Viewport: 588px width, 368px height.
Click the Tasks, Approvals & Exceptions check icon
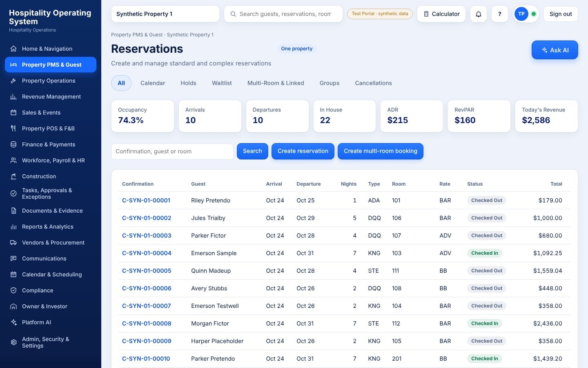(x=13, y=193)
